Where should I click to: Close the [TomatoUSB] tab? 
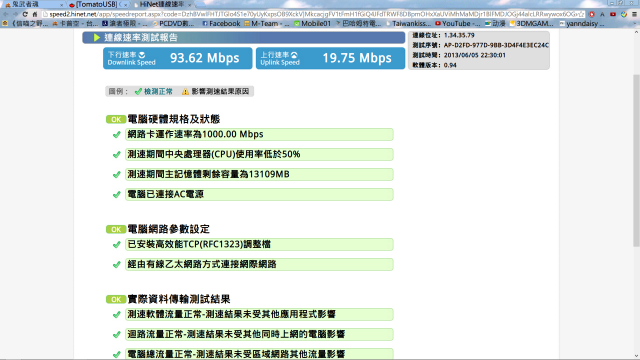pyautogui.click(x=125, y=5)
